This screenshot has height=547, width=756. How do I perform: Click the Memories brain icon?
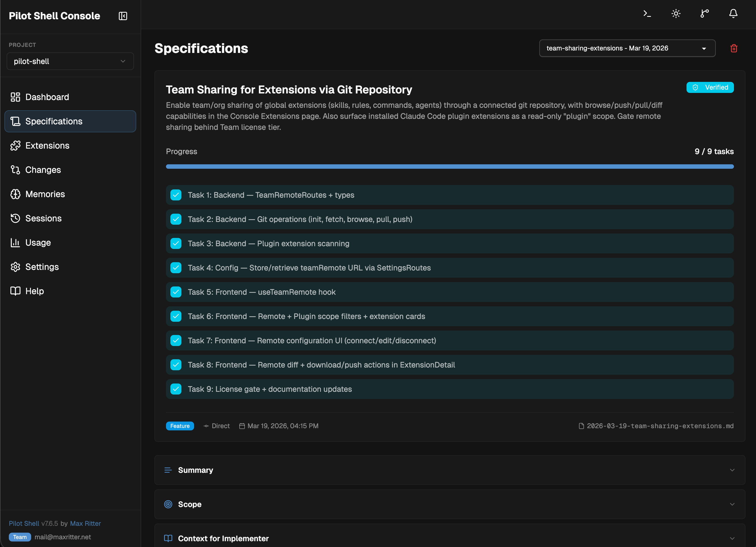click(15, 194)
